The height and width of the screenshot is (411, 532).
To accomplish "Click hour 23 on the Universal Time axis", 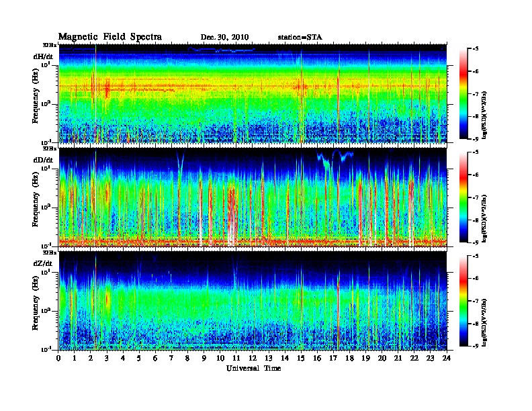I will coord(431,358).
